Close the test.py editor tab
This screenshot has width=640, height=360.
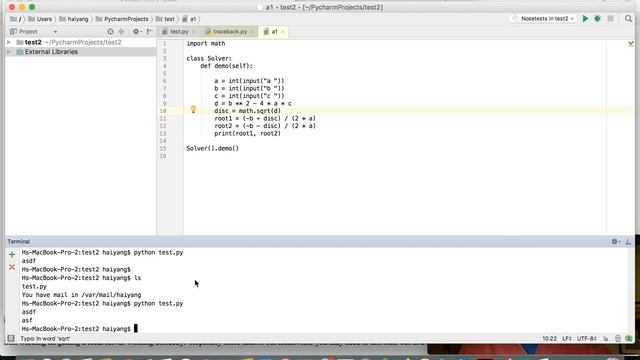pyautogui.click(x=193, y=31)
